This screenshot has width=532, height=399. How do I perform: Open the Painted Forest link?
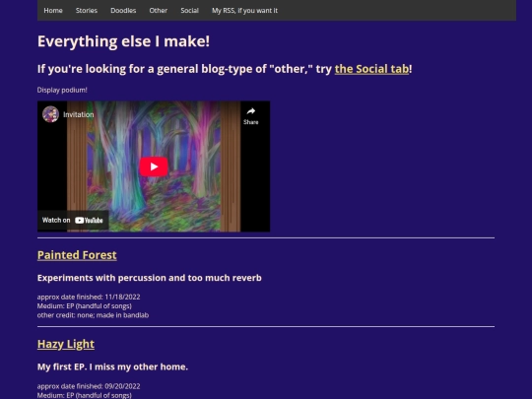[x=77, y=255]
